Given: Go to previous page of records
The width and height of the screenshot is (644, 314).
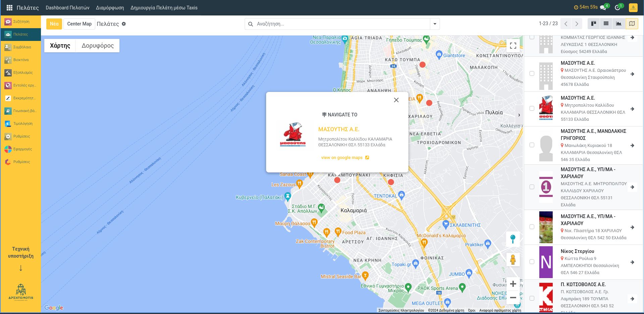Looking at the screenshot, I should click(x=566, y=24).
